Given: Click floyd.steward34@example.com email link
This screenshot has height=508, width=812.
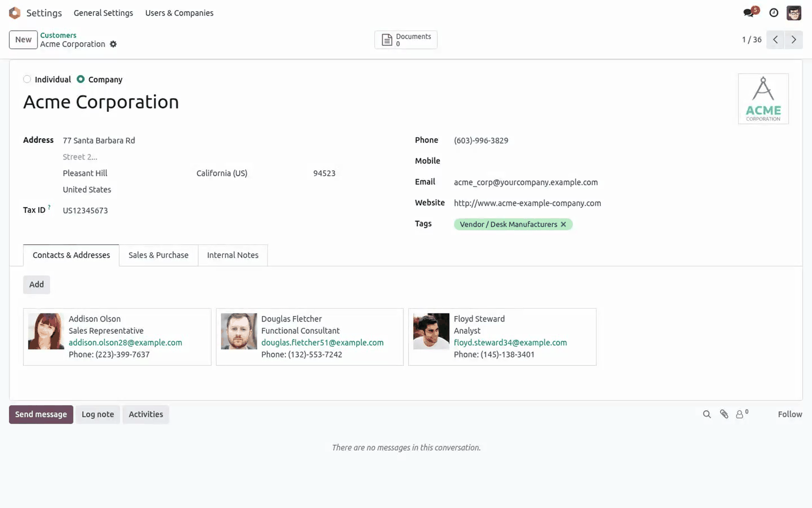Looking at the screenshot, I should (x=511, y=343).
